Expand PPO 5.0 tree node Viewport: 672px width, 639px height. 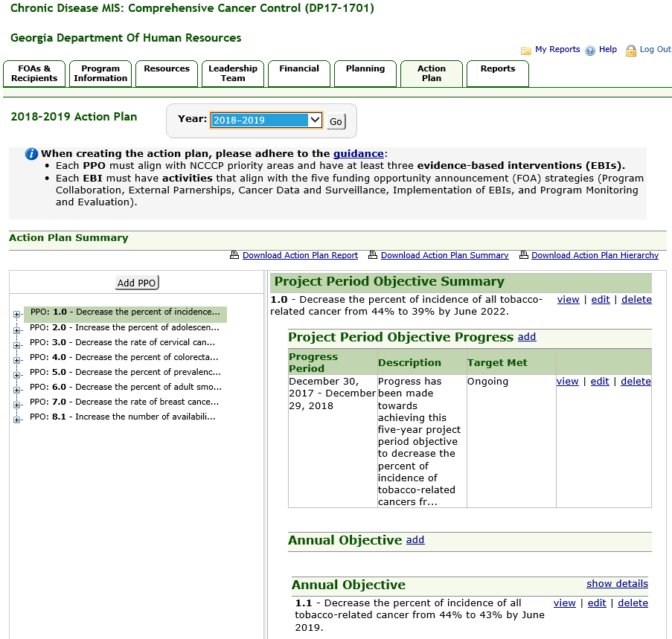click(x=16, y=375)
